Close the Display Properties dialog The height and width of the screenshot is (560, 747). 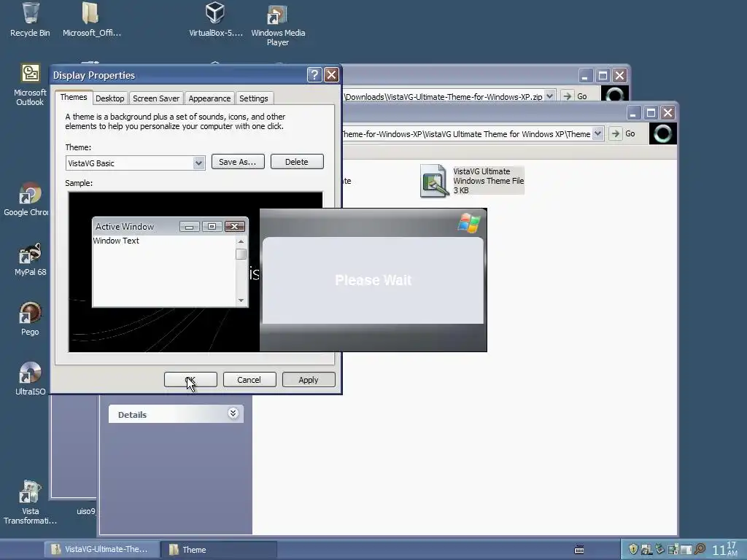click(332, 75)
